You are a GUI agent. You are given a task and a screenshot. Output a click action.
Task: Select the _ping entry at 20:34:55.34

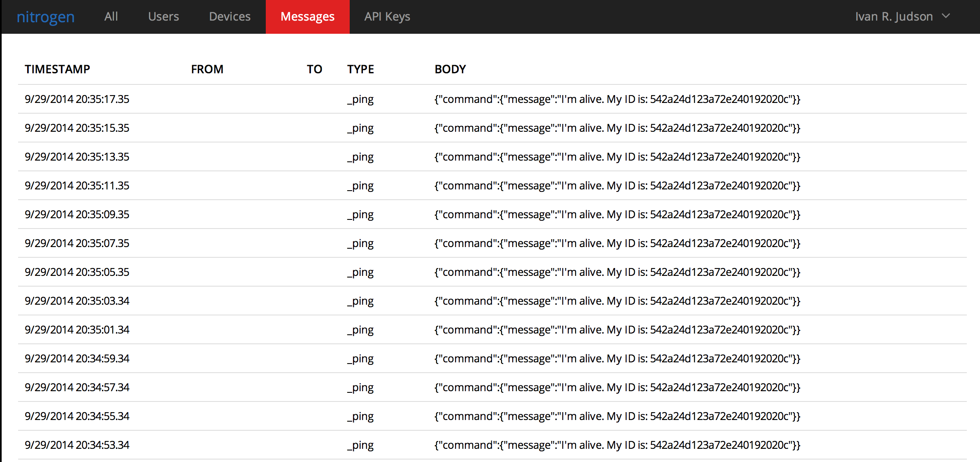point(360,416)
